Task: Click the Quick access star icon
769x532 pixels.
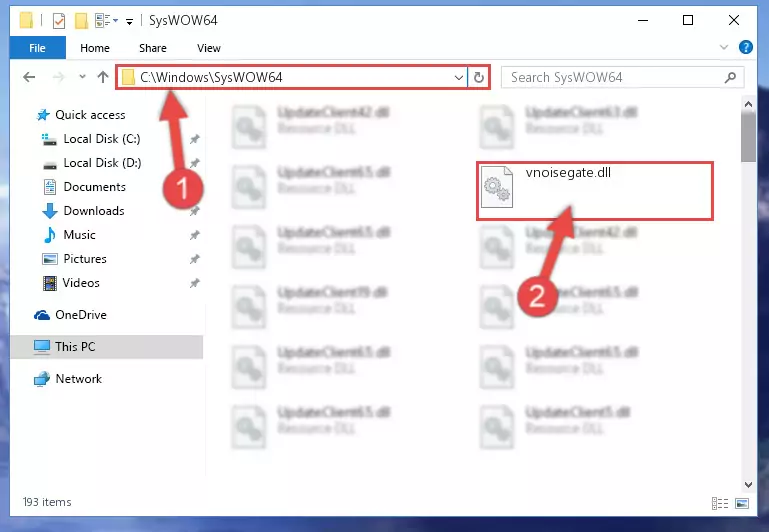Action: [43, 115]
